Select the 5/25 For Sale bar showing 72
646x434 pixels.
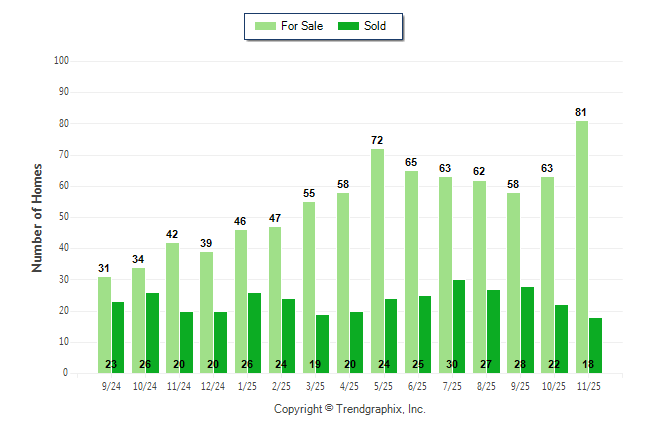pos(377,261)
